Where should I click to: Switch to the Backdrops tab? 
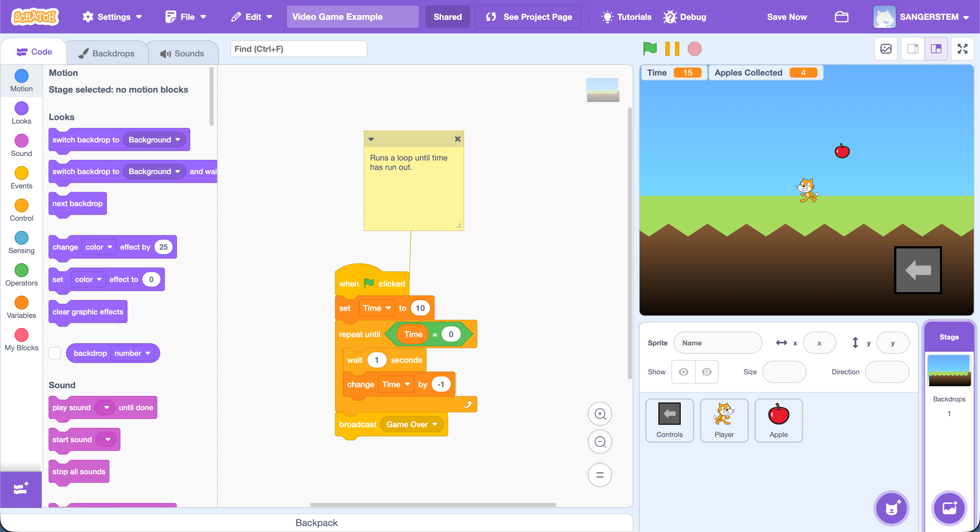pyautogui.click(x=106, y=53)
